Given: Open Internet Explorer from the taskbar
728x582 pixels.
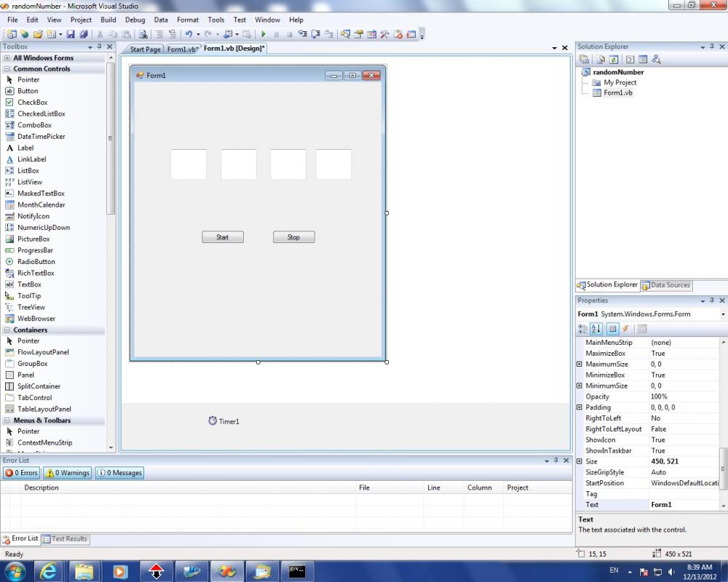Looking at the screenshot, I should pyautogui.click(x=48, y=571).
